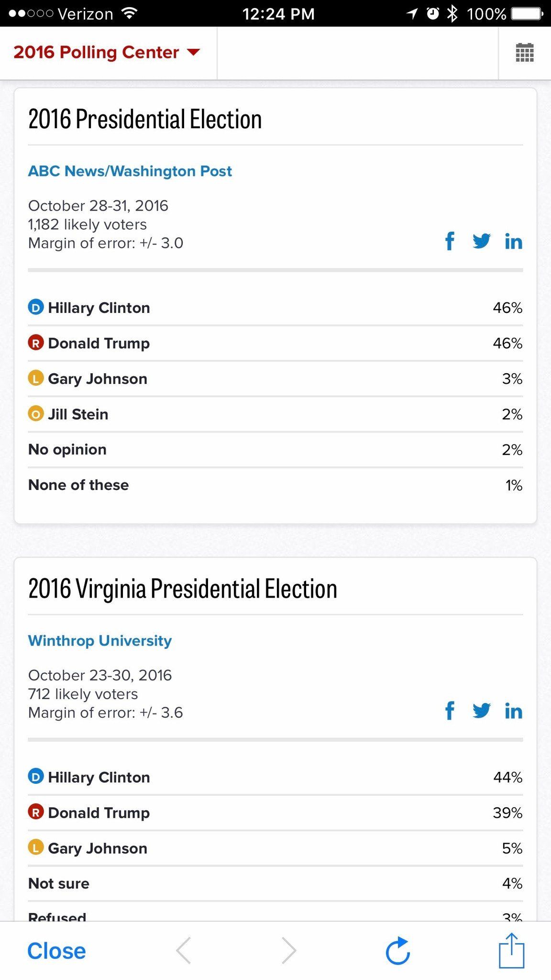Select the Democratic badge beside Hillary Clinton

tap(35, 307)
